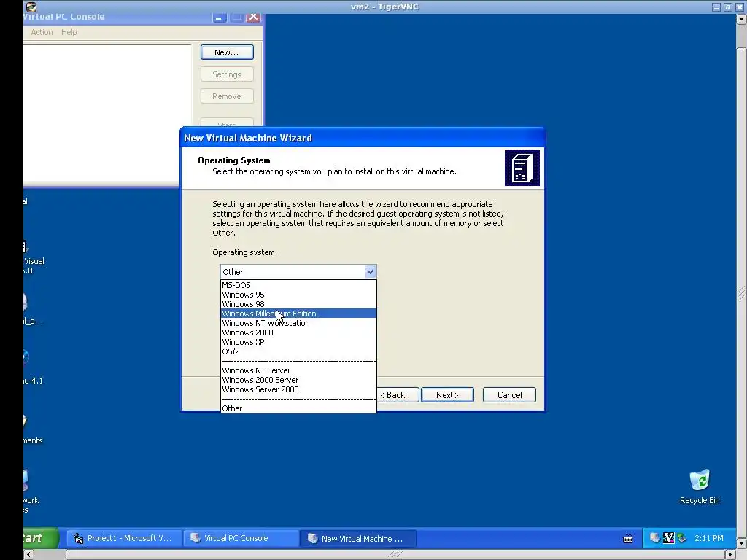
Task: Cancel the New Virtual Machine Wizard
Action: tap(509, 394)
